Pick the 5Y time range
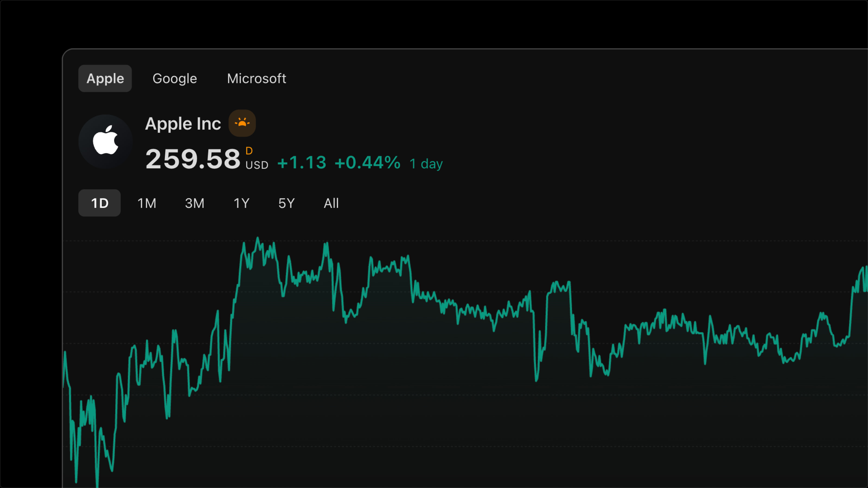The image size is (868, 488). 286,203
